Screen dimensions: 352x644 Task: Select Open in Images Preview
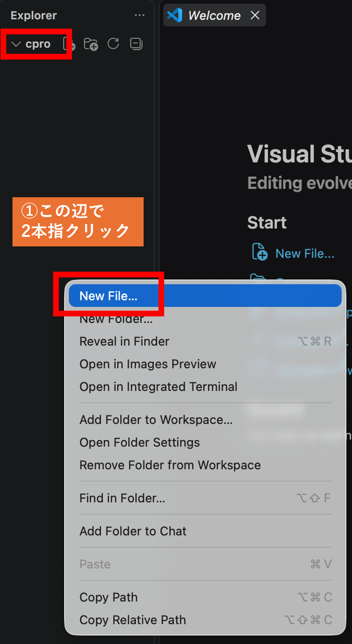click(x=205, y=364)
